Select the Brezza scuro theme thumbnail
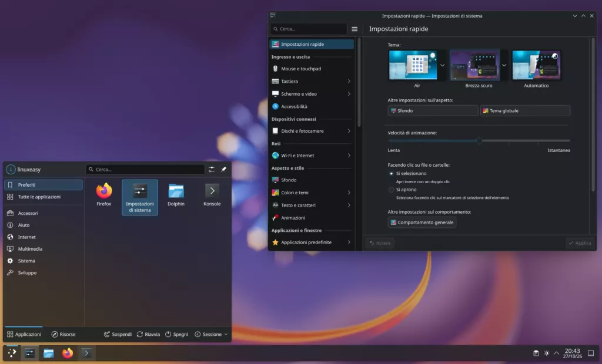602x364 pixels. click(x=475, y=65)
